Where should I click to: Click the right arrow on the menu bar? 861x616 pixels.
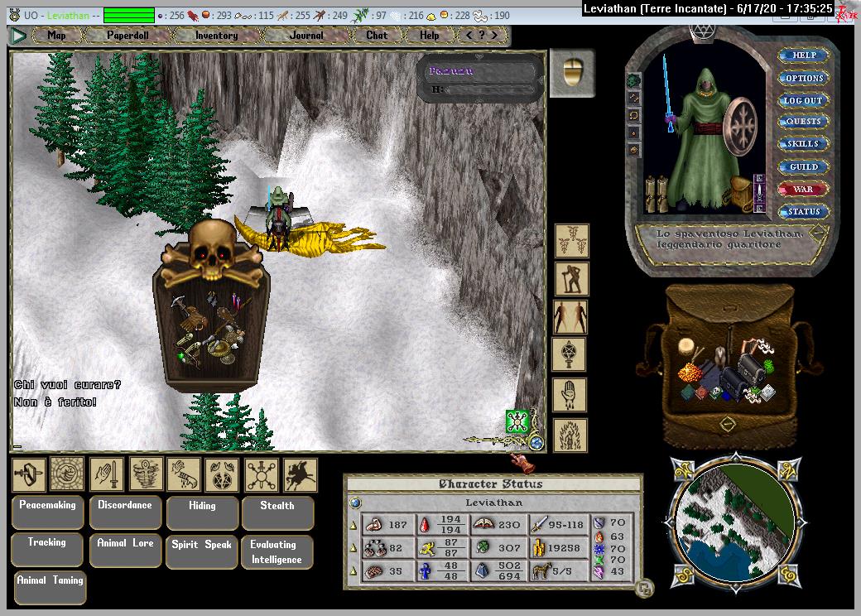[x=495, y=35]
